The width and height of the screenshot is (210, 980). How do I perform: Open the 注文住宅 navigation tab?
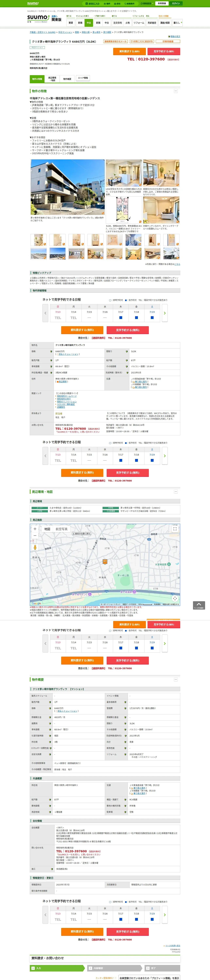click(117, 23)
